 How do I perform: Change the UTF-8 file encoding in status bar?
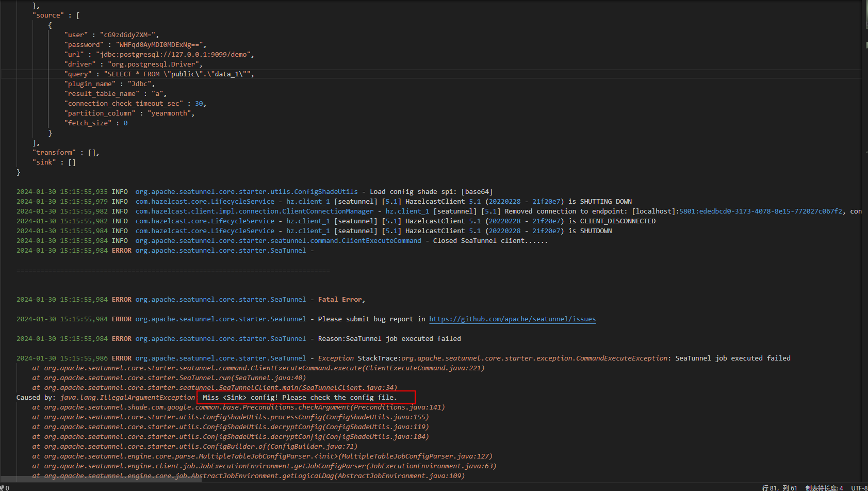(859, 487)
